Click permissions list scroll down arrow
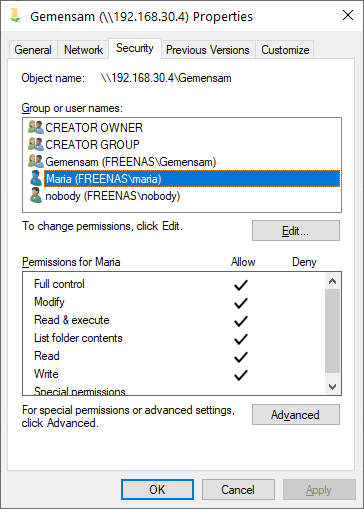The image size is (364, 512). click(x=332, y=387)
